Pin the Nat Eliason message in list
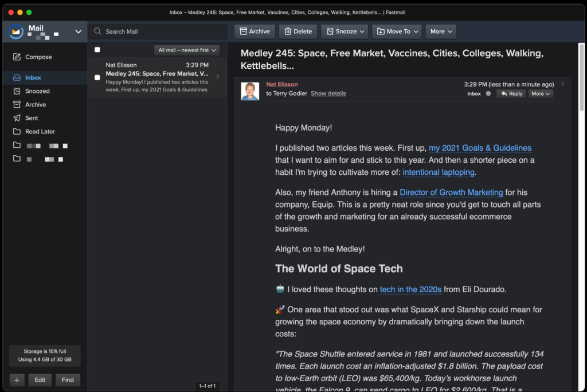The height and width of the screenshot is (392, 587). 217,77
